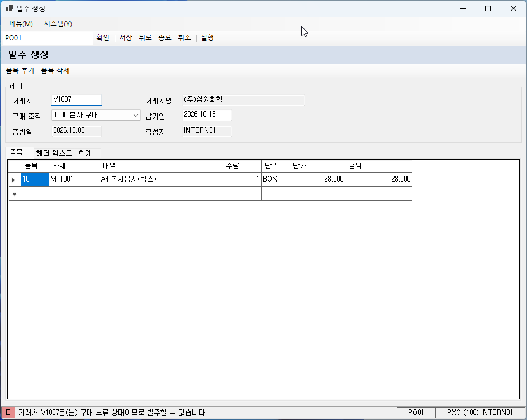Click the 단가 column header
Image resolution: width=527 pixels, height=420 pixels.
(x=317, y=166)
